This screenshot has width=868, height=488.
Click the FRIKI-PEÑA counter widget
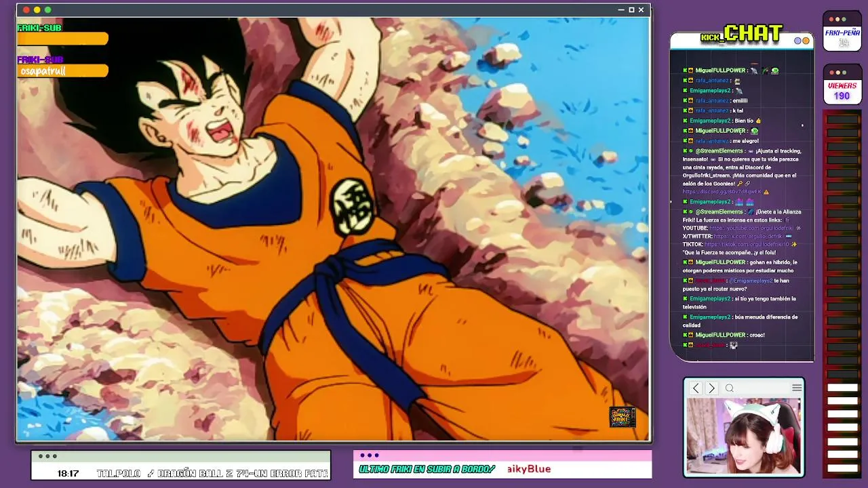tap(842, 32)
